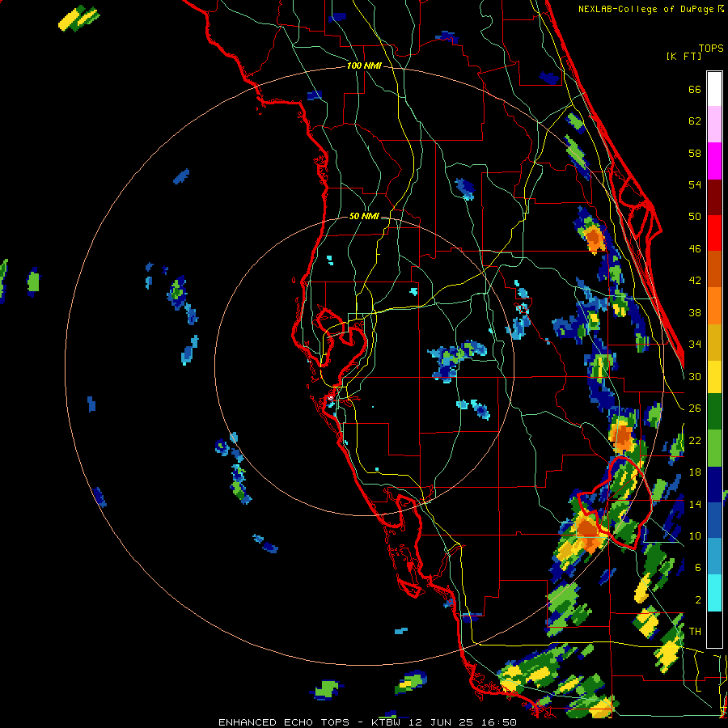The height and width of the screenshot is (728, 728).
Task: Pick the magenta swatch on the color scale
Action: (x=714, y=161)
